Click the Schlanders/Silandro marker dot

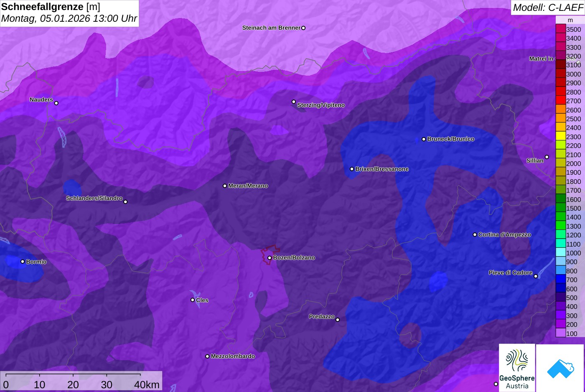[125, 202]
